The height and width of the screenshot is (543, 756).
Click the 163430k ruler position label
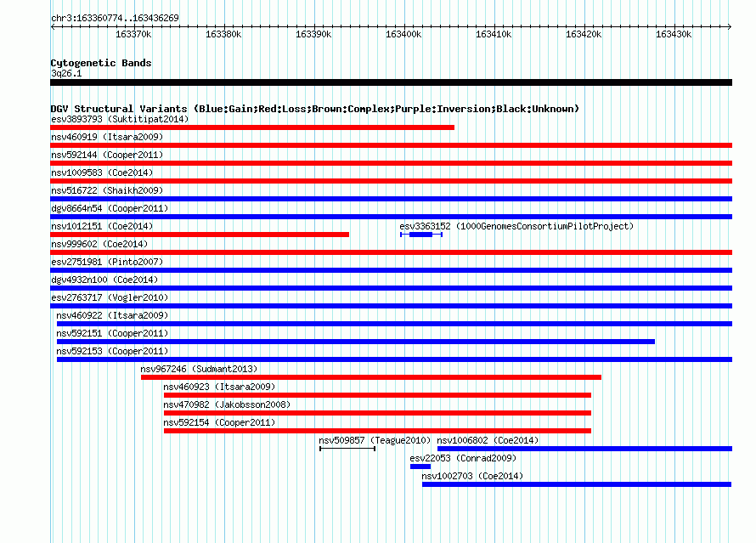(x=674, y=34)
